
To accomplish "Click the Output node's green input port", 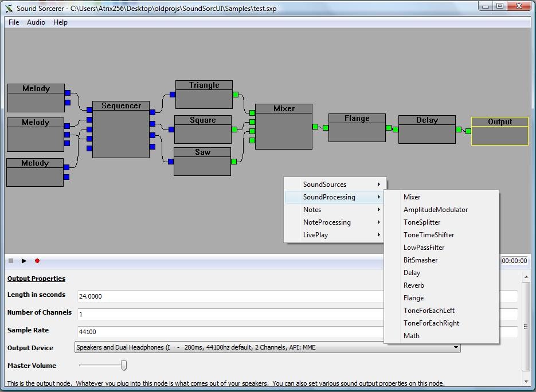I will (468, 131).
